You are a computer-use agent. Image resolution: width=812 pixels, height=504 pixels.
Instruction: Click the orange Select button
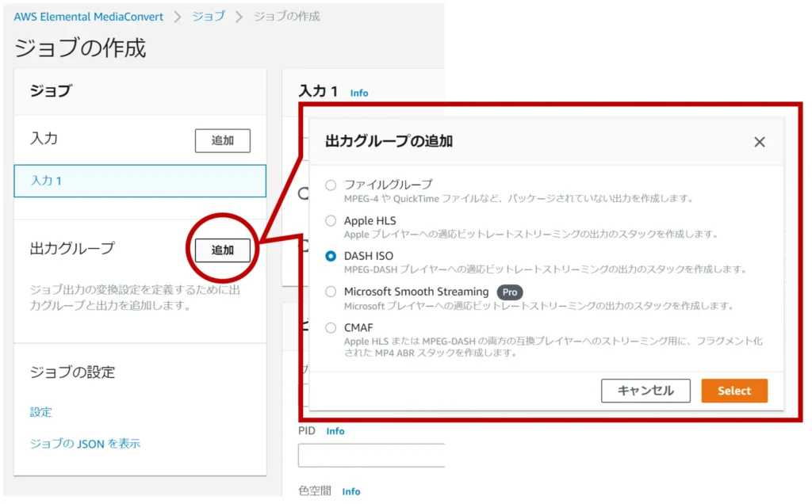coord(734,391)
